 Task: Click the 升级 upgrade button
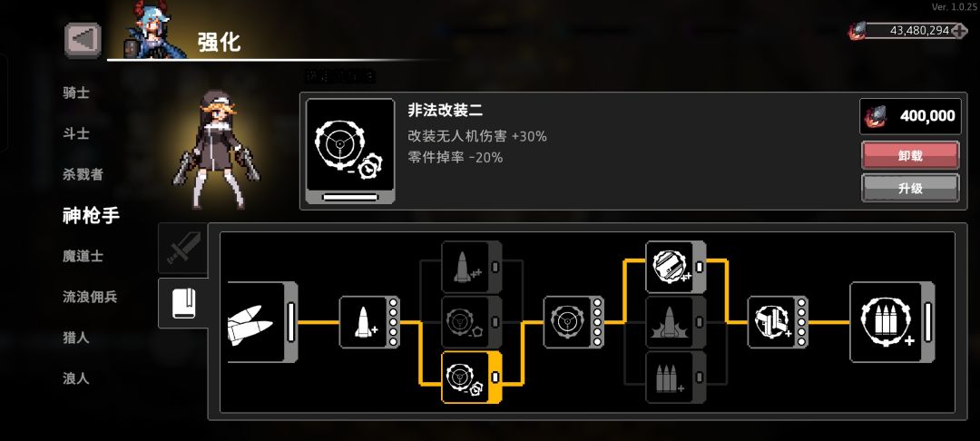(x=910, y=188)
